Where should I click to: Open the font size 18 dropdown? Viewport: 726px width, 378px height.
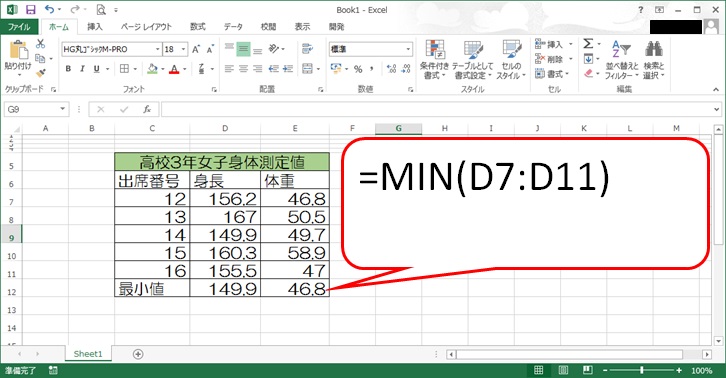183,49
